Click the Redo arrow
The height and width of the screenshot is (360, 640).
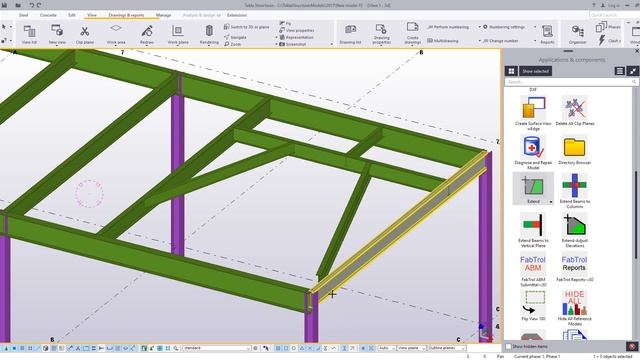tap(39, 5)
